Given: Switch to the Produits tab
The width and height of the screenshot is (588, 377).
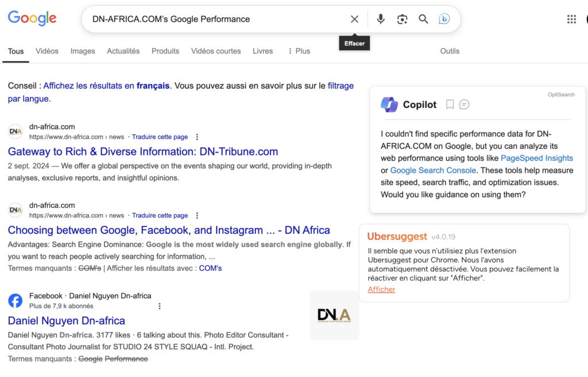Looking at the screenshot, I should coord(165,51).
